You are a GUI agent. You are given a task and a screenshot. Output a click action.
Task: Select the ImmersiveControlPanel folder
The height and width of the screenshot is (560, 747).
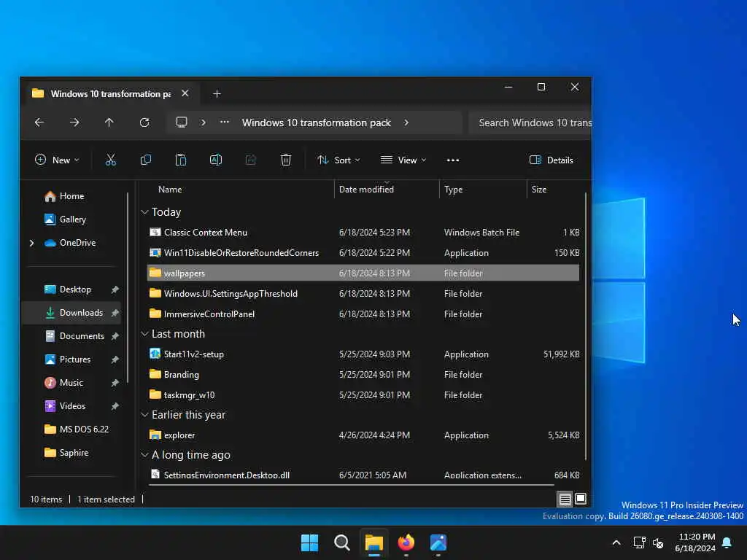point(363,314)
